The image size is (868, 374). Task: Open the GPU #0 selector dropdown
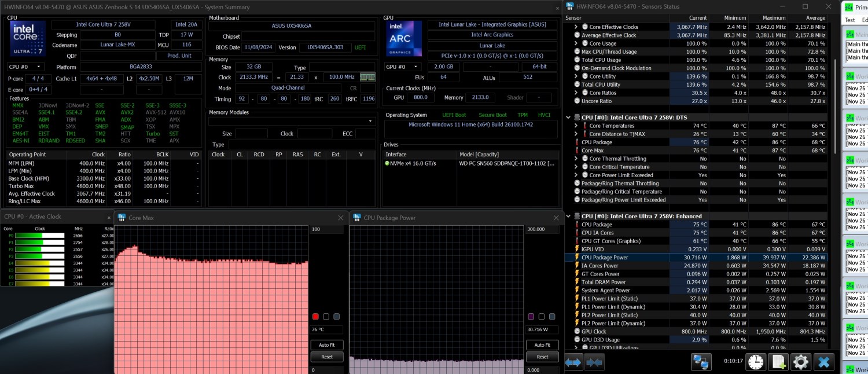click(x=403, y=67)
